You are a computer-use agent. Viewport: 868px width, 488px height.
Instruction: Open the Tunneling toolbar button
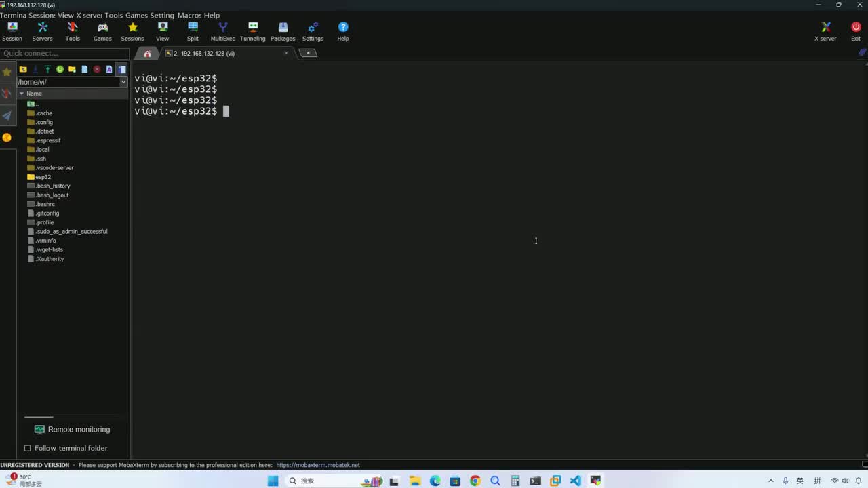point(253,31)
